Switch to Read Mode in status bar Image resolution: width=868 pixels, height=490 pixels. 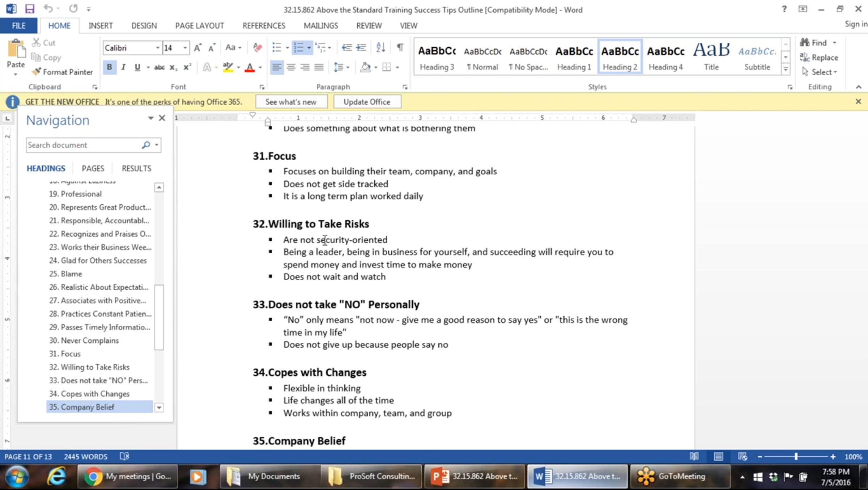point(694,457)
